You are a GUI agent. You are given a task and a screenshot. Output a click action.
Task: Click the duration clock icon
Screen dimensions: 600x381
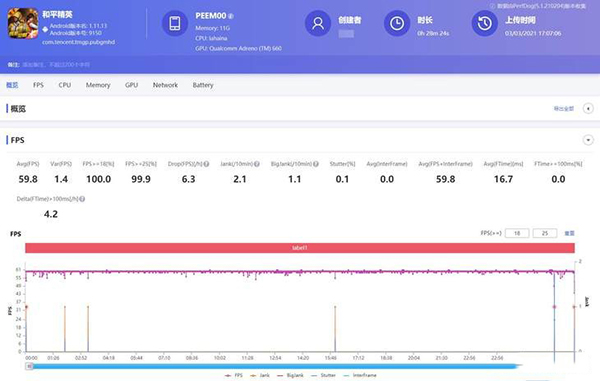click(397, 23)
